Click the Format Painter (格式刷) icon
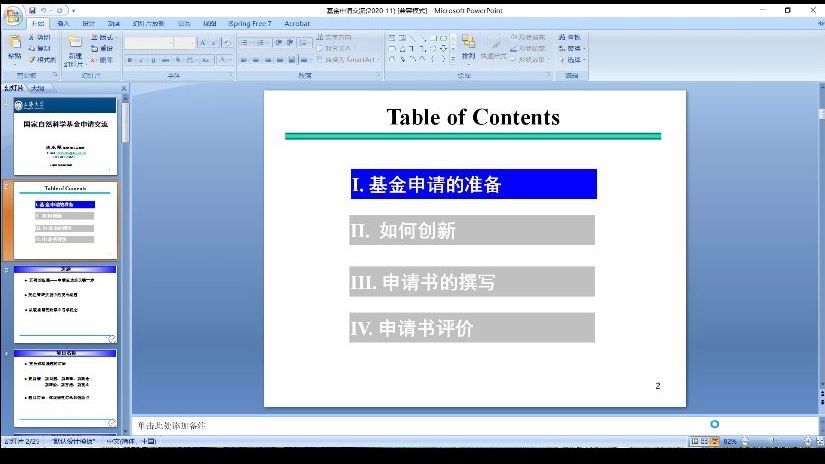 (x=43, y=59)
